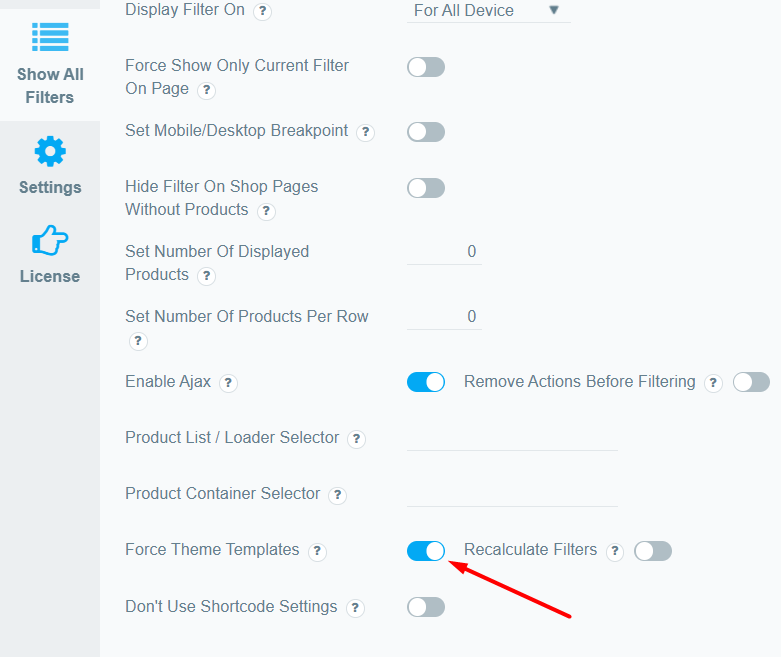Screen dimensions: 781x657
Task: Click help icon for Set Mobile/Desktop Breakpoint
Action: 366,132
